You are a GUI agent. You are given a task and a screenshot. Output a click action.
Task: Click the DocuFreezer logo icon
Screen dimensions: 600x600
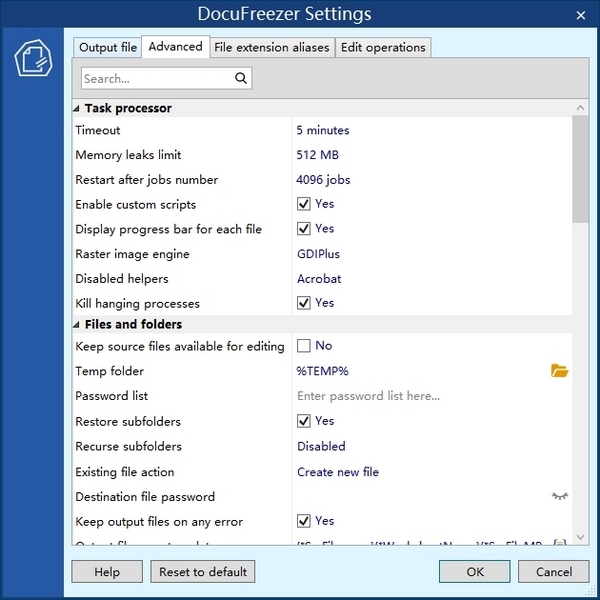(x=33, y=58)
